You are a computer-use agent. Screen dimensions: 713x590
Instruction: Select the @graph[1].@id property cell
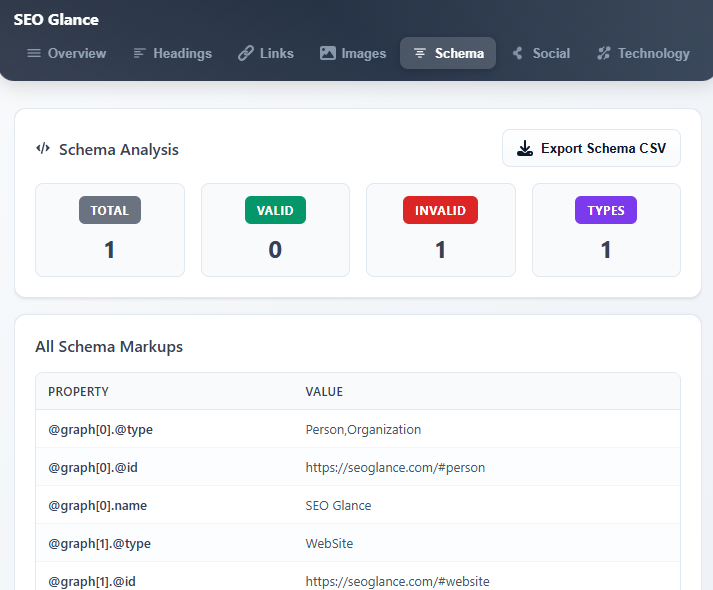tap(92, 581)
